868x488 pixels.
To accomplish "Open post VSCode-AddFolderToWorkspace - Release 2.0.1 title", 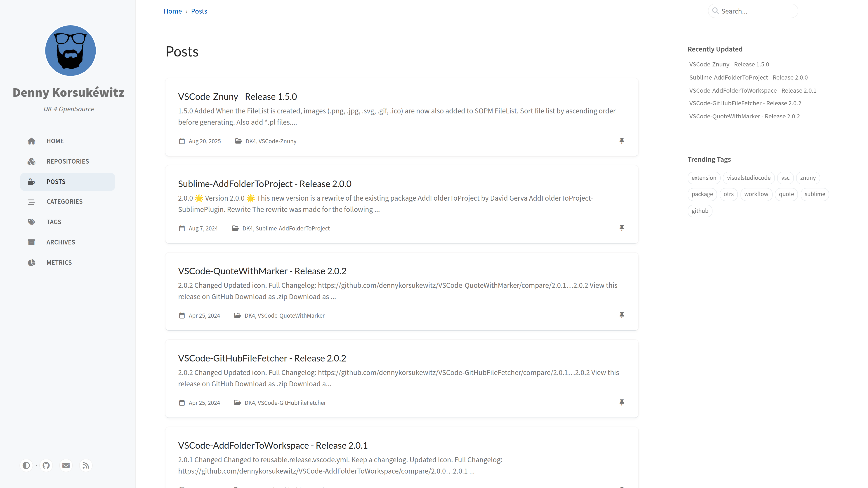I will [273, 446].
